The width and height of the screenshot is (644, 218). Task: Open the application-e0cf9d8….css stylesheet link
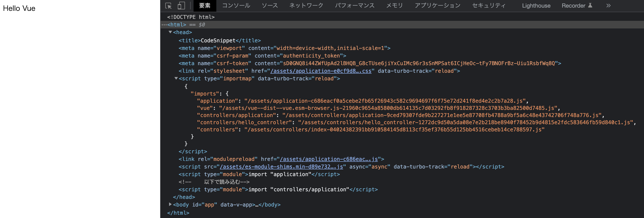[320, 71]
